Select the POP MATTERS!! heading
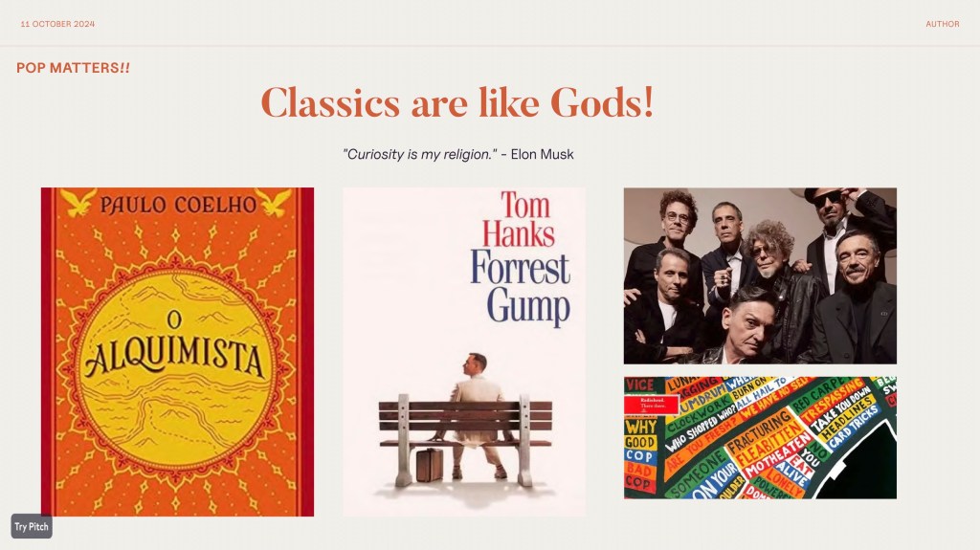This screenshot has height=550, width=980. click(x=73, y=68)
